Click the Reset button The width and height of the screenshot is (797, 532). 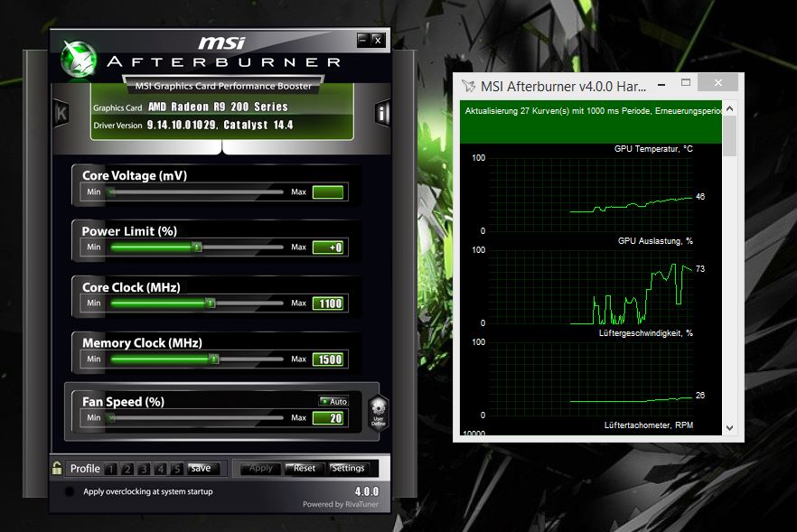(304, 468)
